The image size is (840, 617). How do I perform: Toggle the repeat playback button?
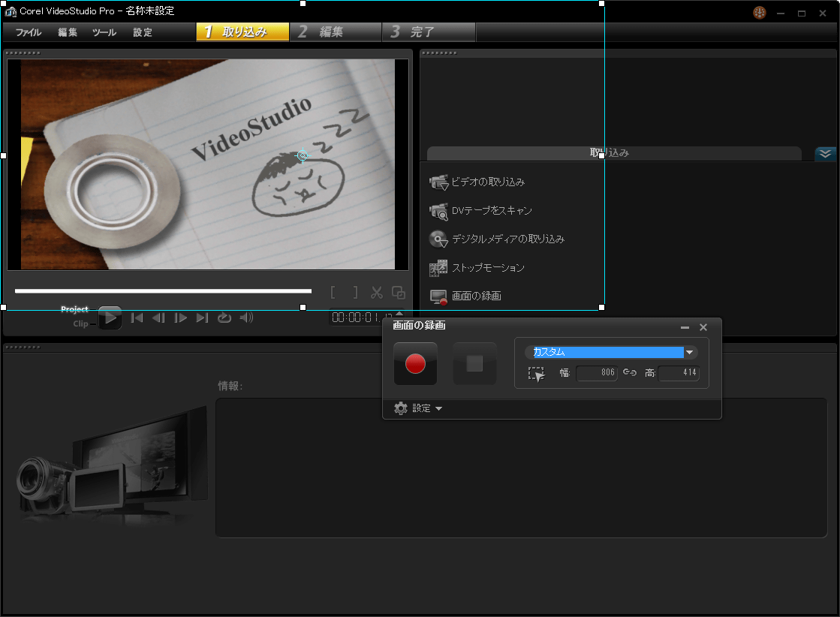tap(224, 318)
